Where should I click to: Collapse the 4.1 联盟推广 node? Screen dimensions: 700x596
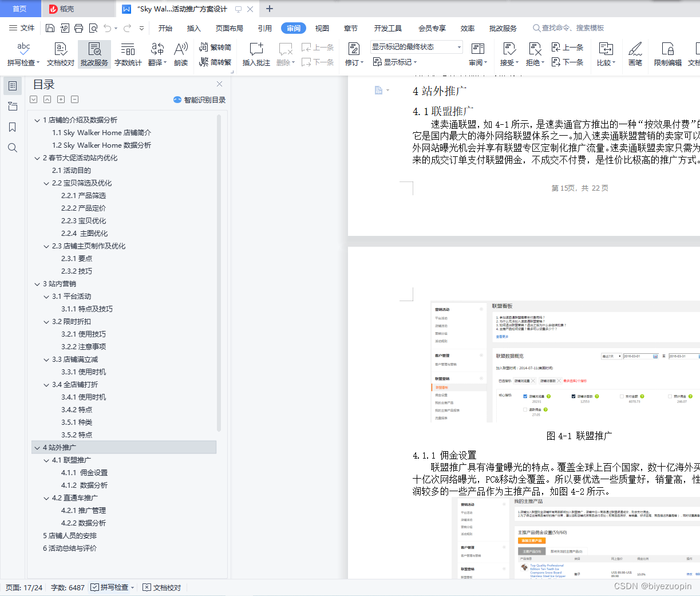(x=46, y=460)
